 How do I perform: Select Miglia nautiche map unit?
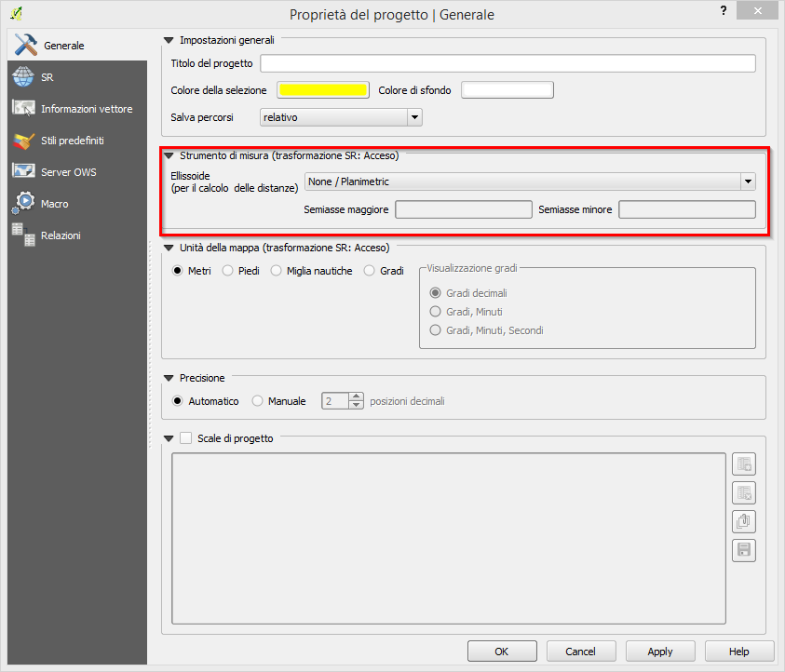click(x=277, y=271)
